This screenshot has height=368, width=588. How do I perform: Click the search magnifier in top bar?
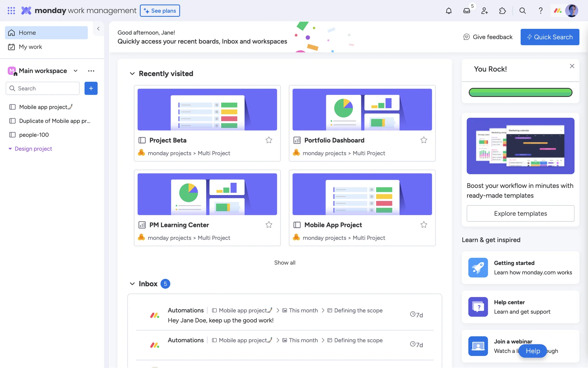point(522,11)
